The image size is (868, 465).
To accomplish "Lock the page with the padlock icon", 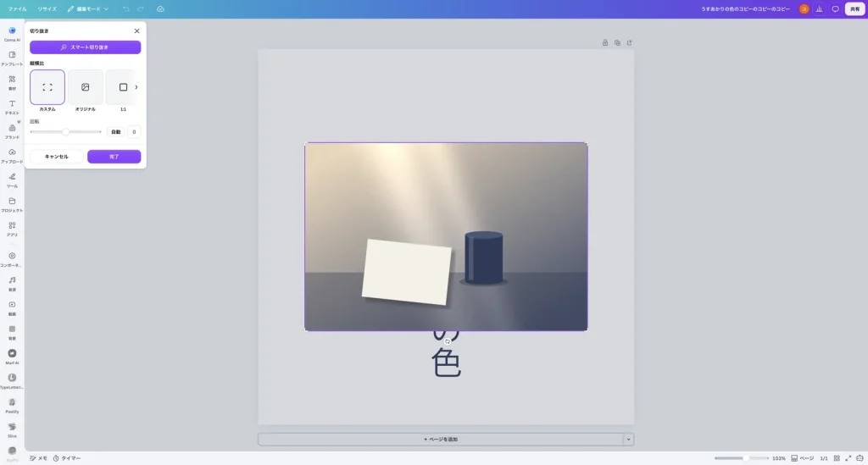I will pyautogui.click(x=605, y=42).
